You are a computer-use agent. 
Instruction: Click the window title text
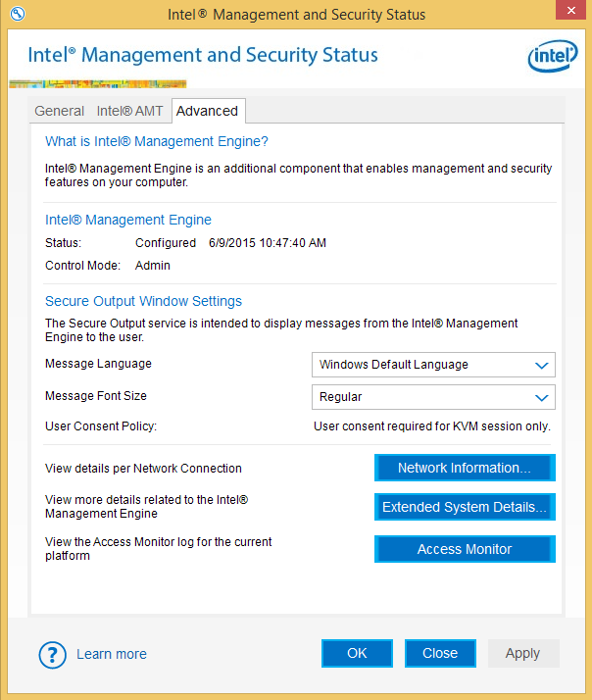[x=296, y=14]
